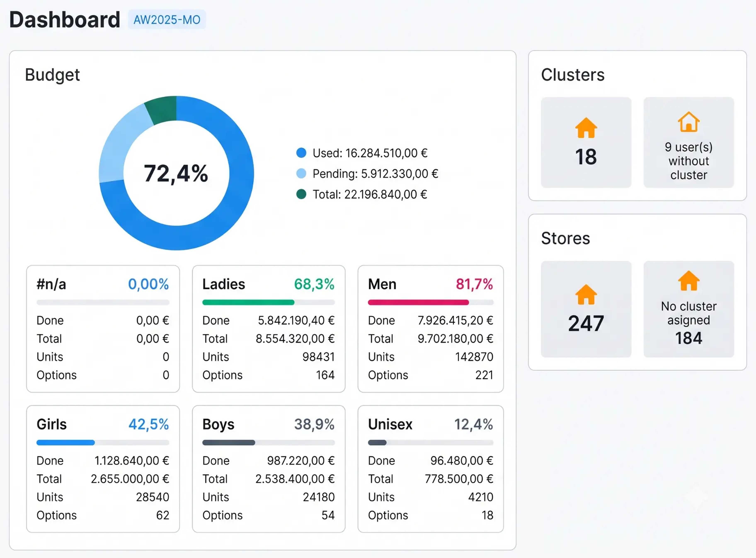The image size is (756, 558).
Task: Click Ladies Units value 98431
Action: (x=318, y=357)
